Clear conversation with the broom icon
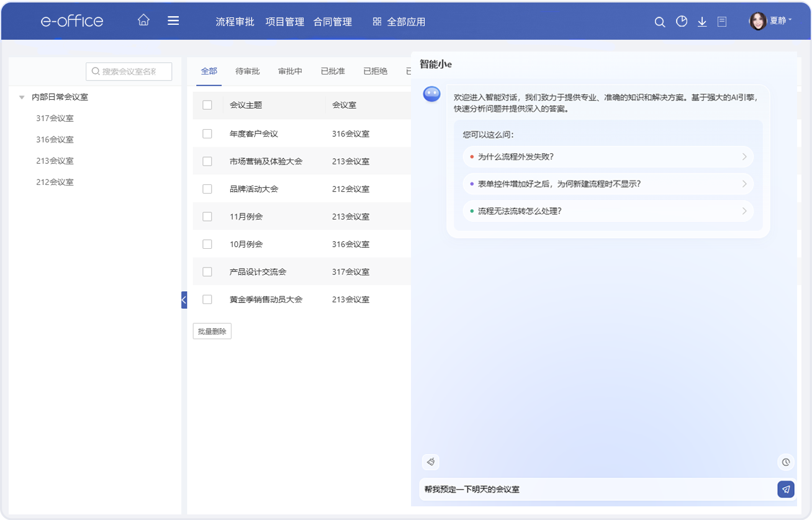 tap(431, 462)
